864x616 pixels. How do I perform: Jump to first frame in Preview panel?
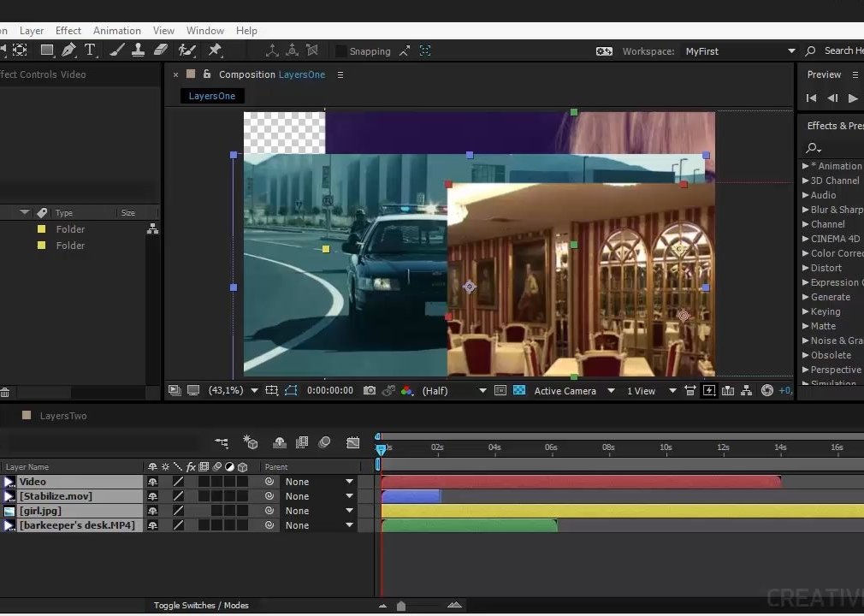tap(811, 98)
